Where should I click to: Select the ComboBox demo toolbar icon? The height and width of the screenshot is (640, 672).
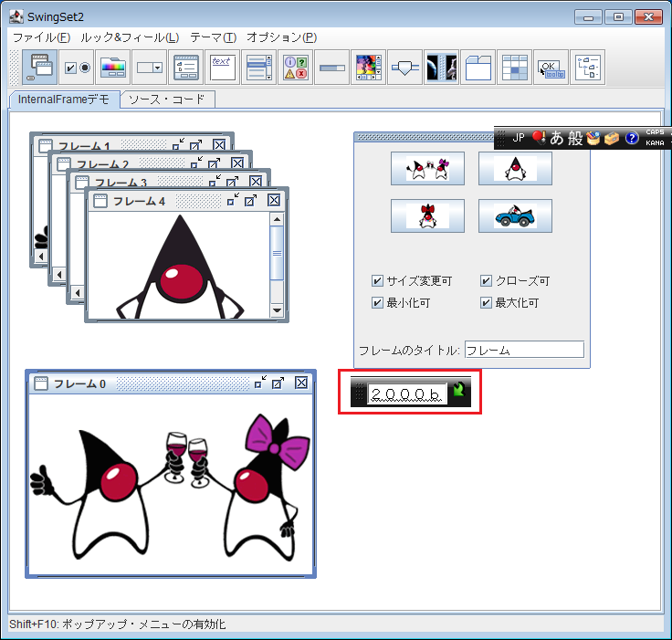pyautogui.click(x=149, y=68)
